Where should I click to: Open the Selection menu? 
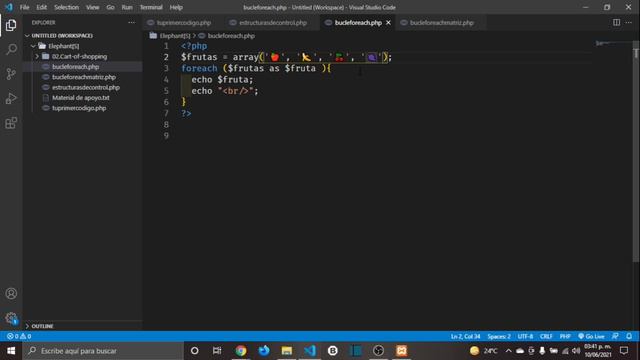pos(67,7)
